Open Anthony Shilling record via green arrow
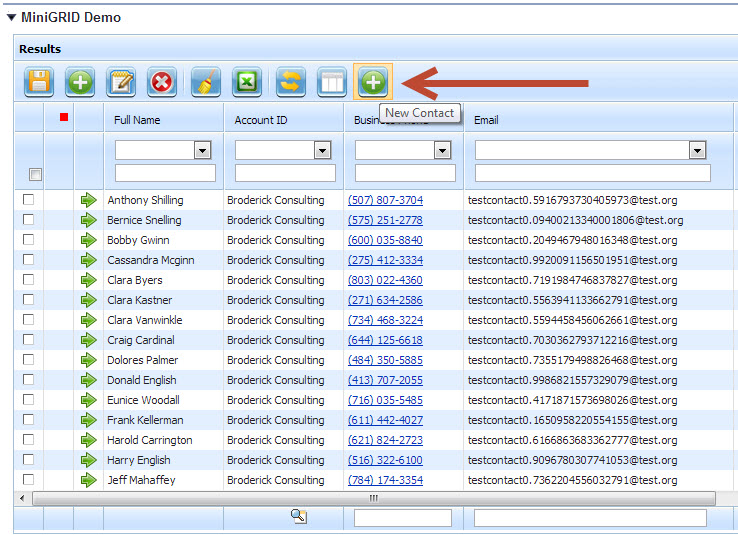The width and height of the screenshot is (738, 535). 89,200
